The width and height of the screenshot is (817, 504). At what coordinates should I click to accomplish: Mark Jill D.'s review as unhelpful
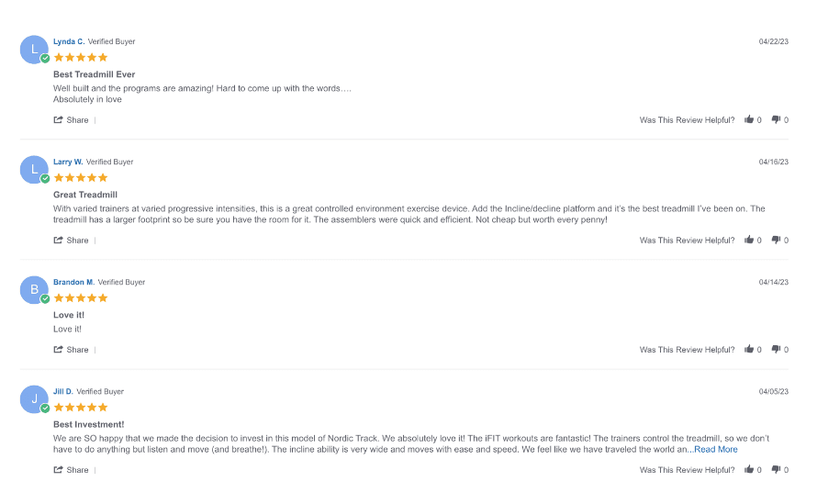click(x=776, y=469)
